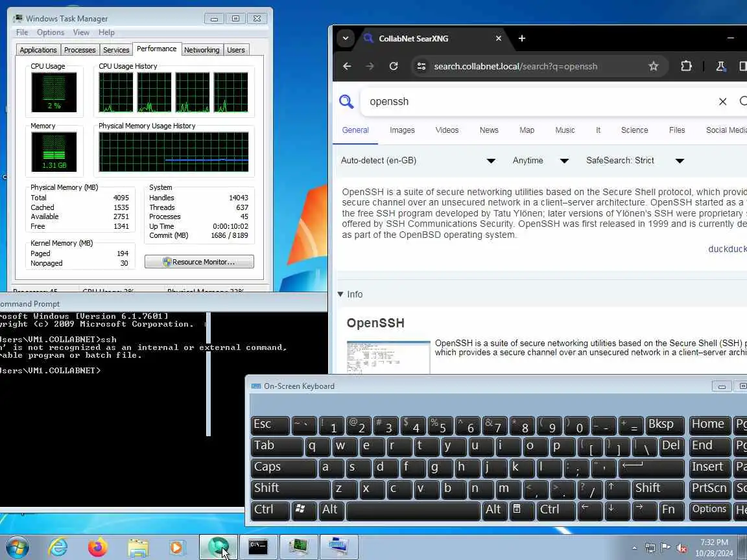
Task: Open Task Manager Options menu
Action: (x=51, y=32)
